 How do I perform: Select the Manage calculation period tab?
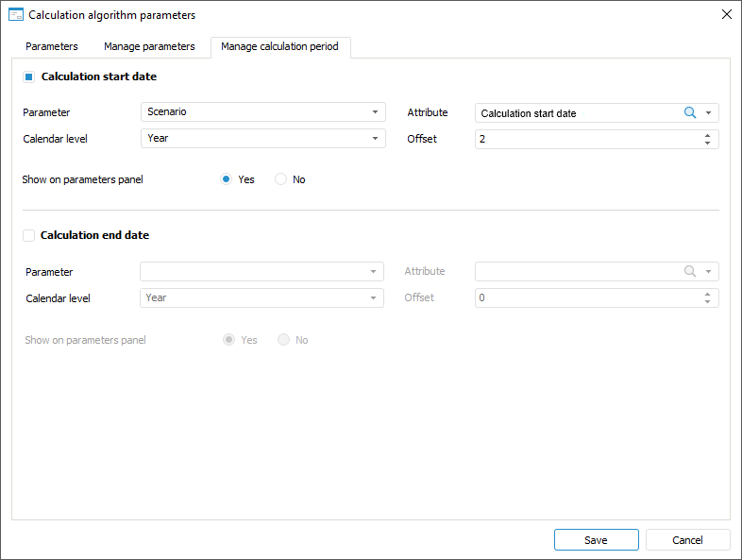279,46
